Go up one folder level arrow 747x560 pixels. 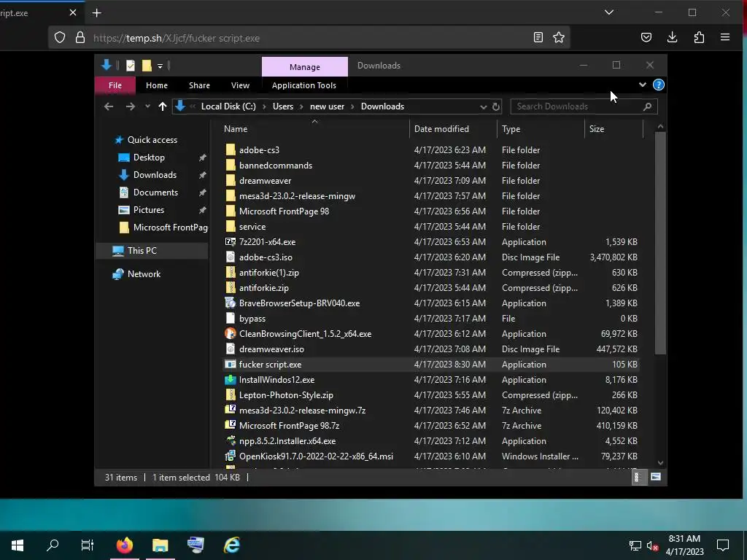[163, 106]
